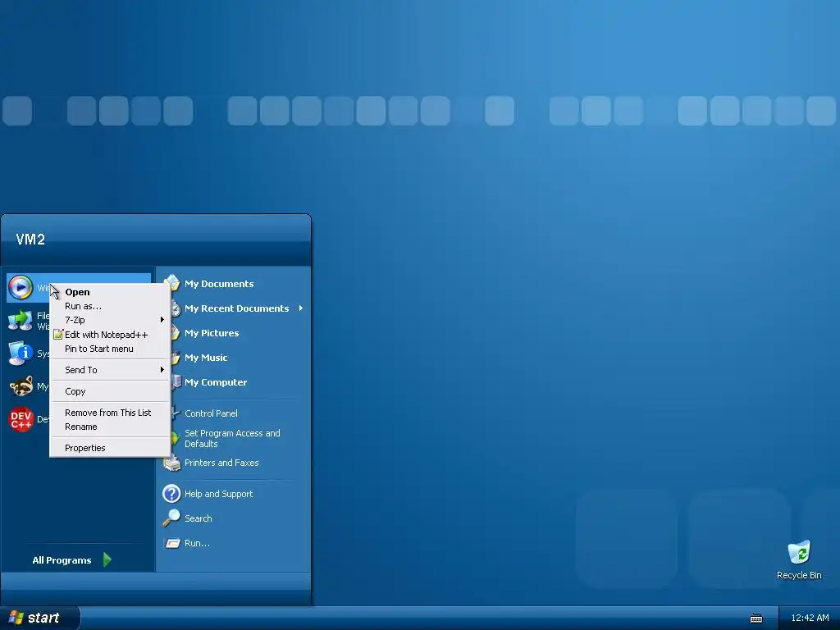Image resolution: width=840 pixels, height=630 pixels.
Task: Select Pin to Start menu
Action: [110, 349]
